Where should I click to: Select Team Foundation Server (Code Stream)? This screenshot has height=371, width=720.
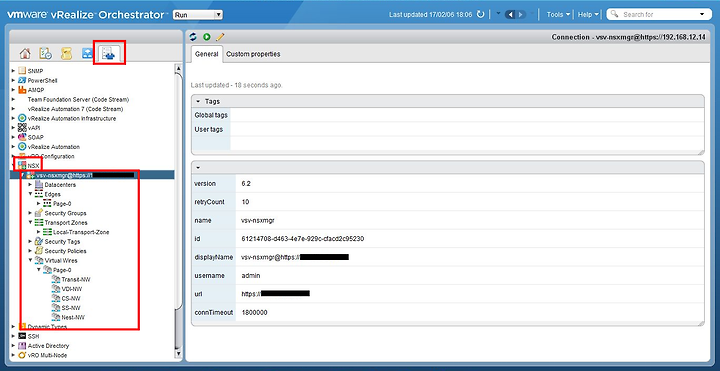[x=78, y=99]
